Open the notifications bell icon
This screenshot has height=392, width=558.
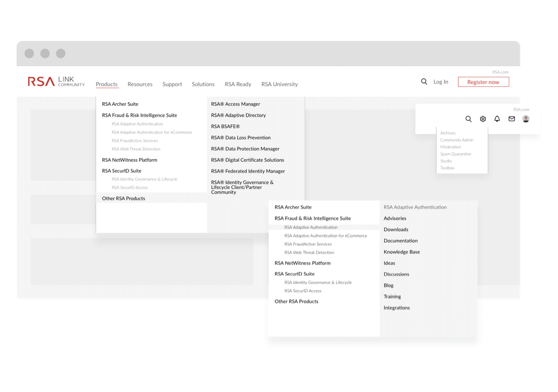497,119
